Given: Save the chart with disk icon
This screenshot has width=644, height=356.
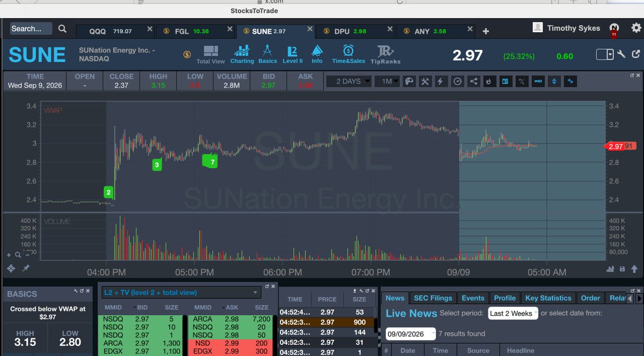Looking at the screenshot, I should 622,269.
